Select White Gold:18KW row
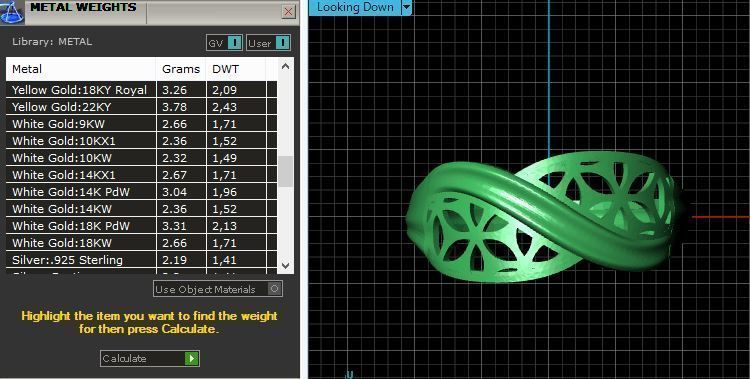This screenshot has height=379, width=750. tap(142, 243)
